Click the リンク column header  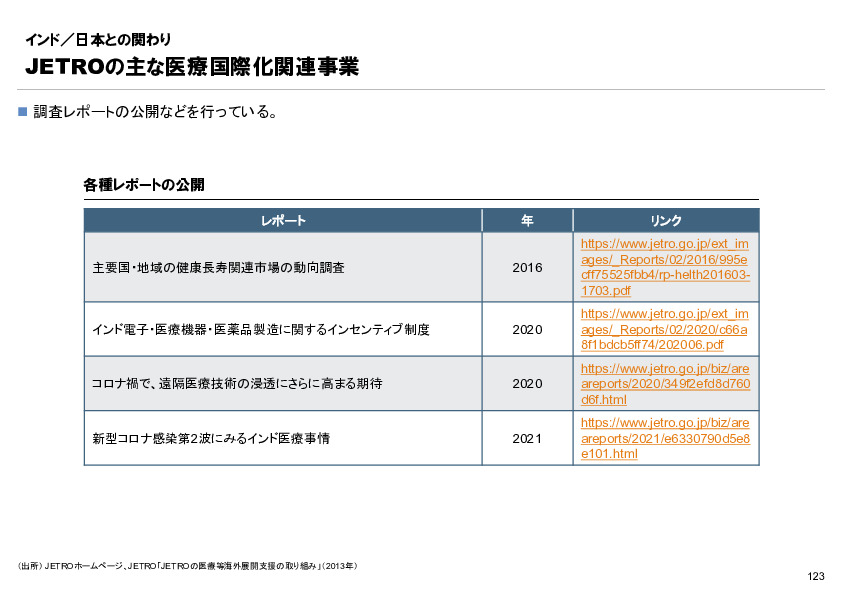(665, 220)
